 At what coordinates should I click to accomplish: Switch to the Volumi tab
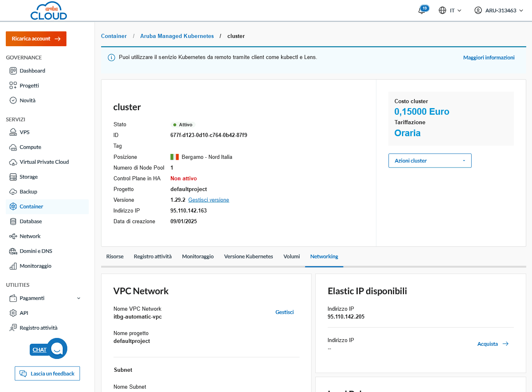click(x=291, y=257)
